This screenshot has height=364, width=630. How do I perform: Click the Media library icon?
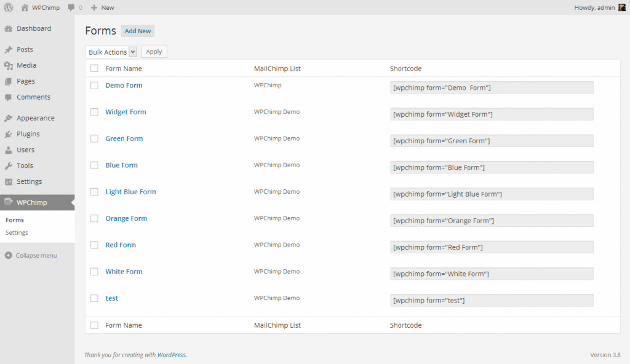tap(9, 66)
